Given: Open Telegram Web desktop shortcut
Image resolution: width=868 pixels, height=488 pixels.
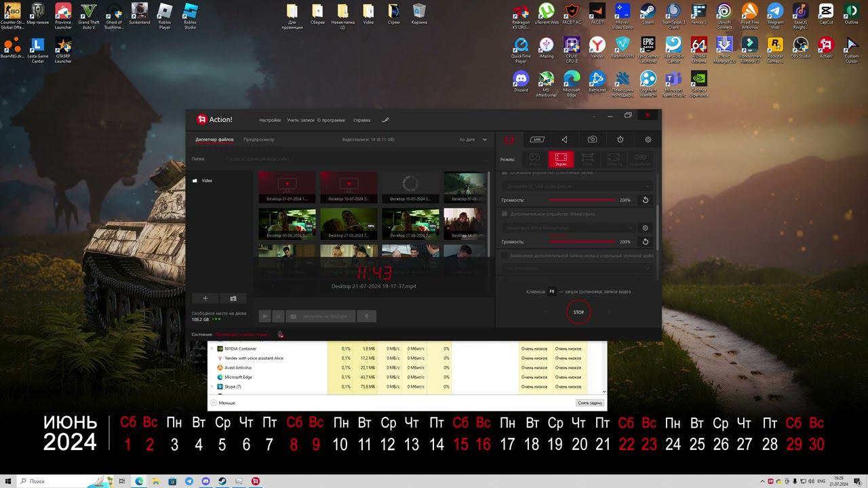Looking at the screenshot, I should (775, 16).
